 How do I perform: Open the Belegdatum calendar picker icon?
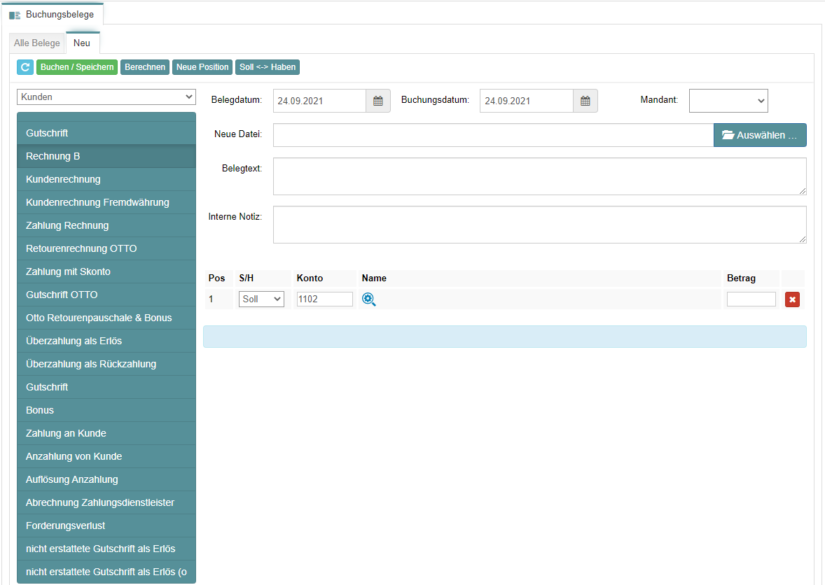[x=378, y=101]
